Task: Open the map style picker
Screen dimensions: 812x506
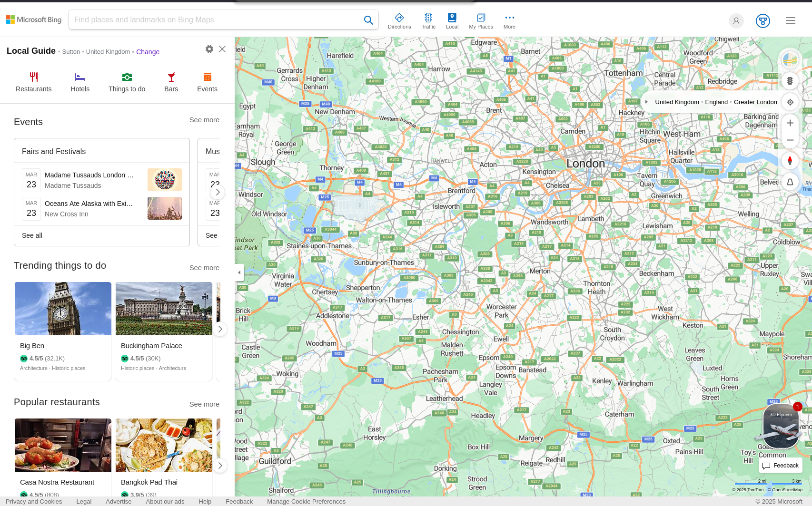Action: tap(790, 59)
